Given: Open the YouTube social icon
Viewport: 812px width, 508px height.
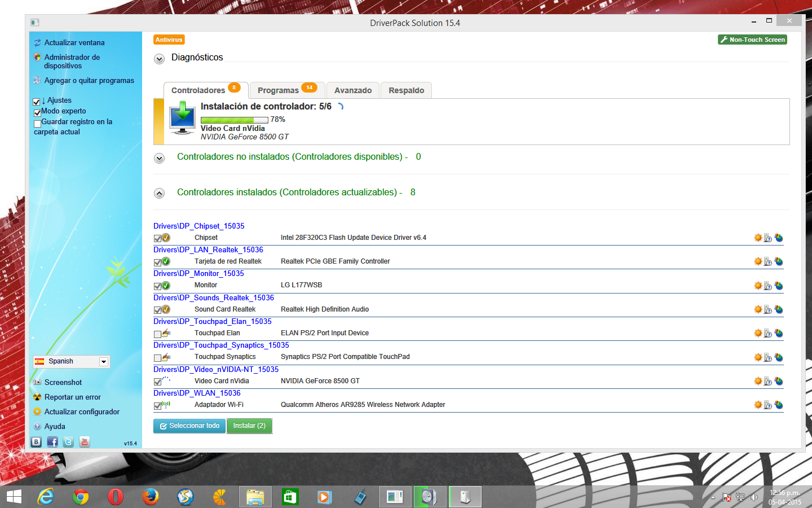Looking at the screenshot, I should point(85,442).
